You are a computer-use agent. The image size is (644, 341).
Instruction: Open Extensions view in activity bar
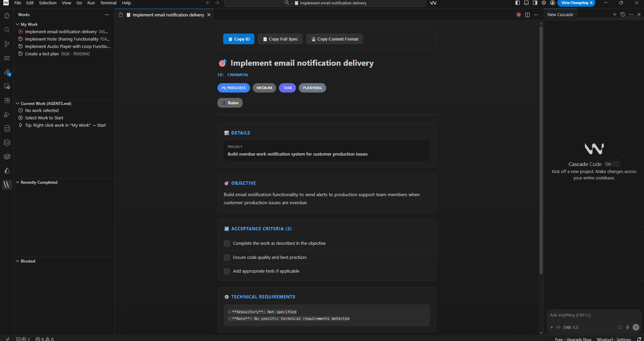[x=7, y=100]
